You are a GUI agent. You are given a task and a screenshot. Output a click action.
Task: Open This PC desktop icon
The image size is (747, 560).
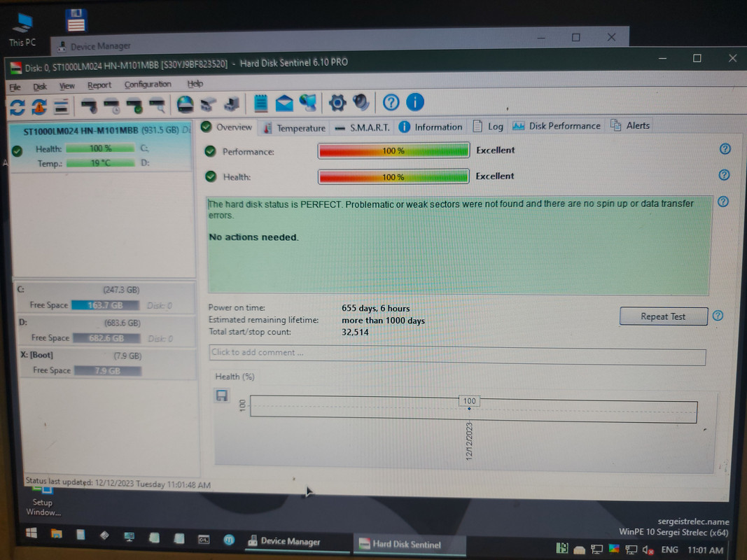[x=22, y=29]
